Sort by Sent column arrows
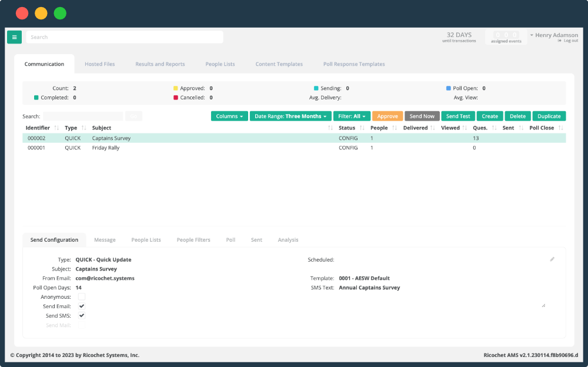Viewport: 588px width, 367px height. [521, 128]
